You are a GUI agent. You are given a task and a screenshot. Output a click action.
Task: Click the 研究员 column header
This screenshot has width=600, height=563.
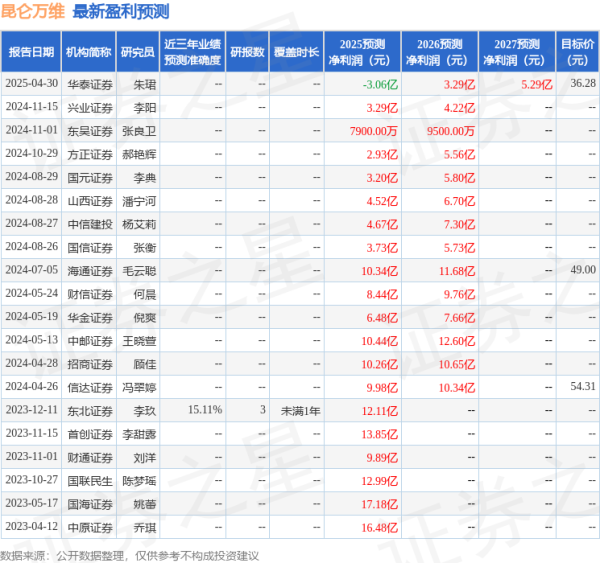(x=137, y=52)
